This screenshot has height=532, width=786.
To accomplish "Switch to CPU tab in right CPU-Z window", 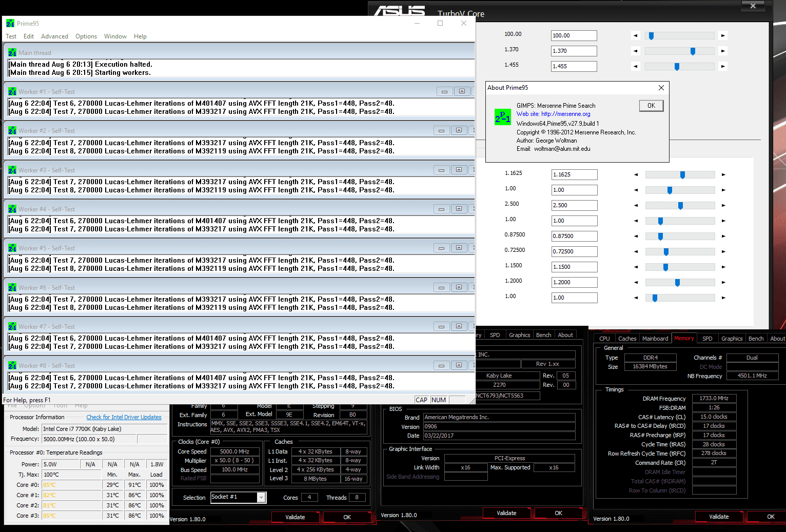I will [604, 339].
